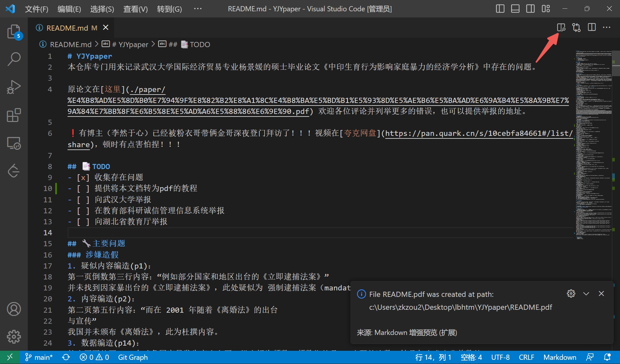Click checkbox text of 收集存在问题
The height and width of the screenshot is (364, 620).
point(119,177)
